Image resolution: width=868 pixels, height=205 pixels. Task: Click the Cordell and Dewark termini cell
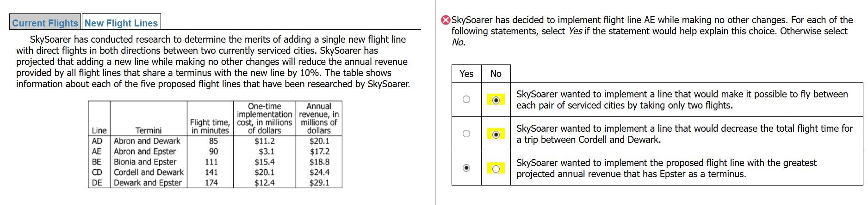(149, 172)
